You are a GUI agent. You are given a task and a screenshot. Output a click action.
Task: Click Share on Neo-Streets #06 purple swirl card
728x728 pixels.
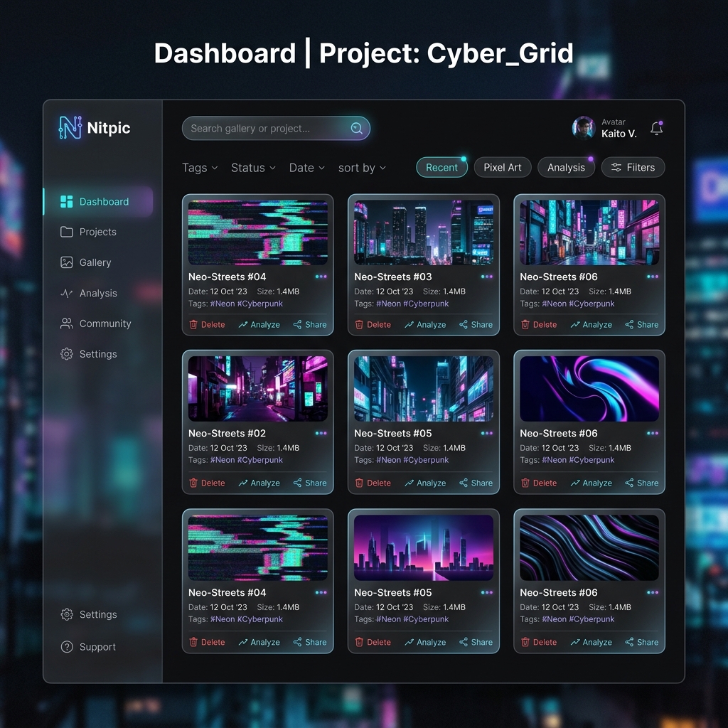click(x=642, y=483)
